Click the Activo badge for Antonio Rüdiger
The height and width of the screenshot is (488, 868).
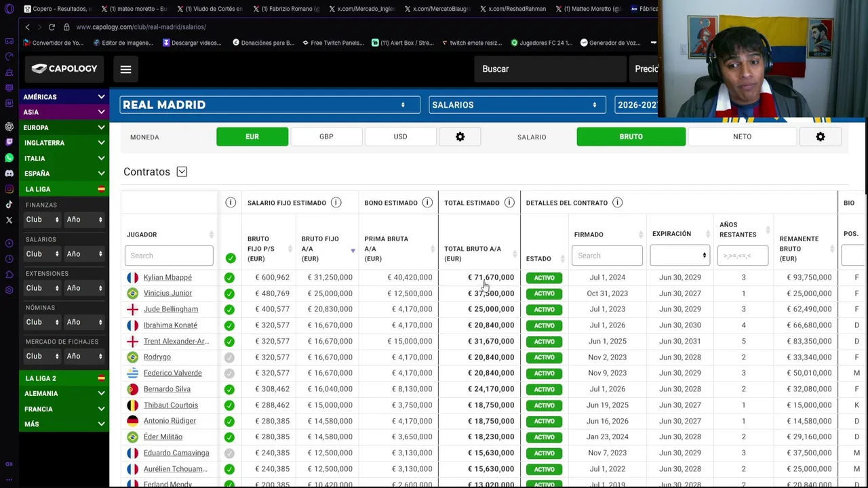[544, 421]
